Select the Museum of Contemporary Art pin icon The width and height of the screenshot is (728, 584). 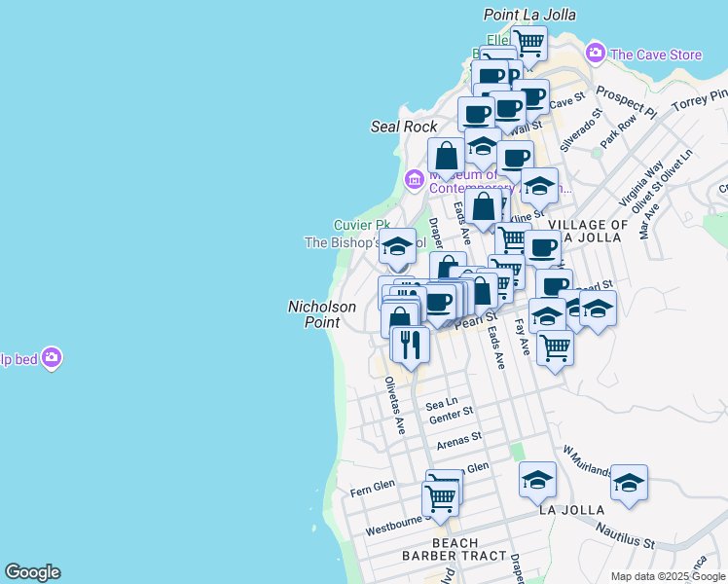(x=415, y=180)
